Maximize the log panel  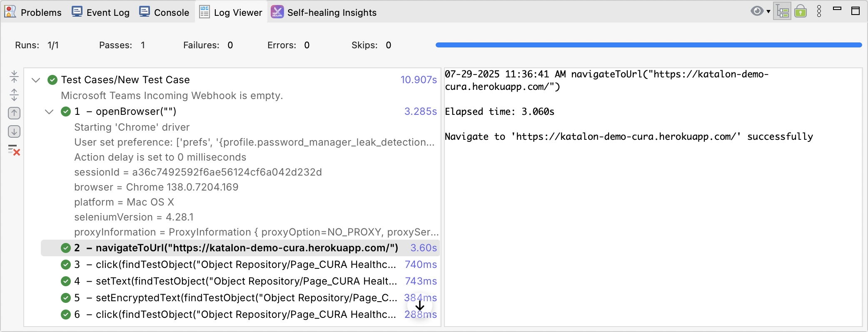click(x=856, y=11)
